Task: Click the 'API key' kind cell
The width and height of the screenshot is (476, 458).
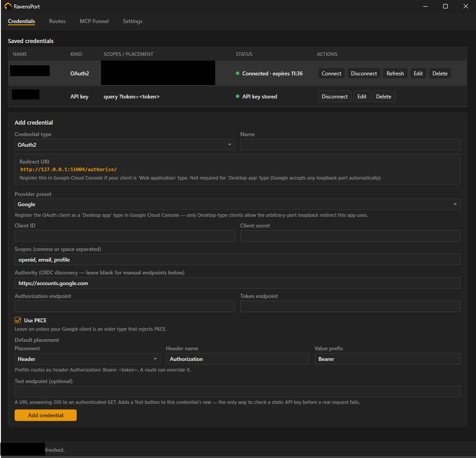Action: [79, 97]
